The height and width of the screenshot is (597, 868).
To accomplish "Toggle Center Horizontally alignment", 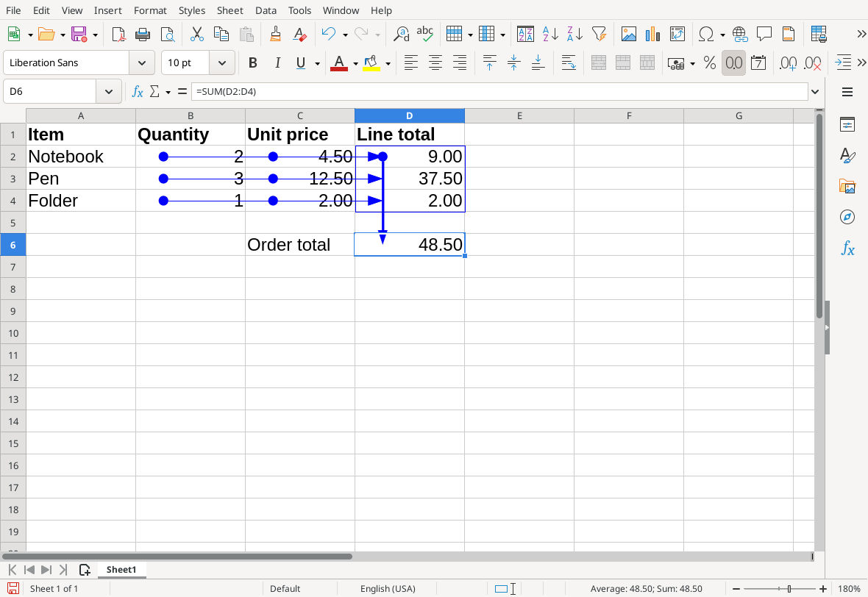I will point(435,63).
